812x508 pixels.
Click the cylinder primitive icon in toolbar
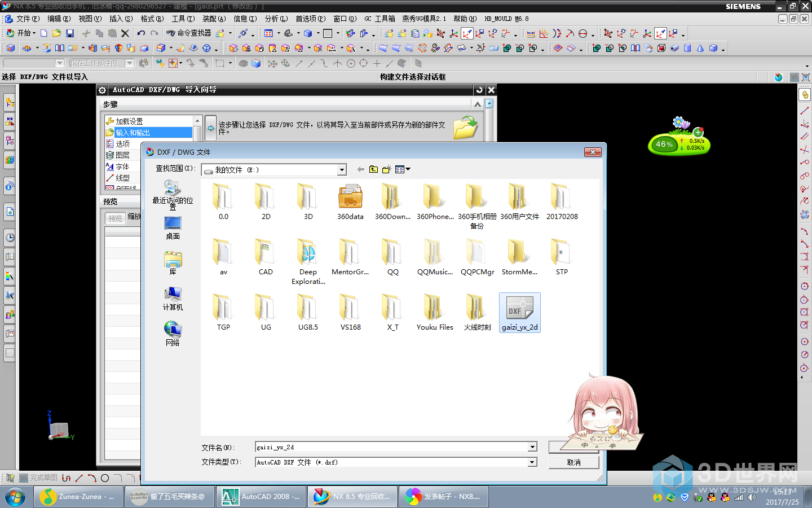tap(687, 49)
